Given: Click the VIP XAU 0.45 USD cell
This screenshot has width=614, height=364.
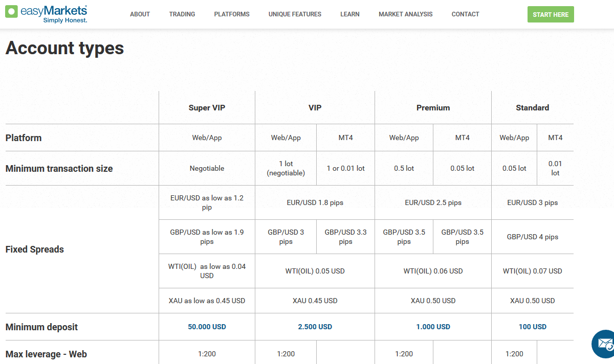Looking at the screenshot, I should [315, 301].
